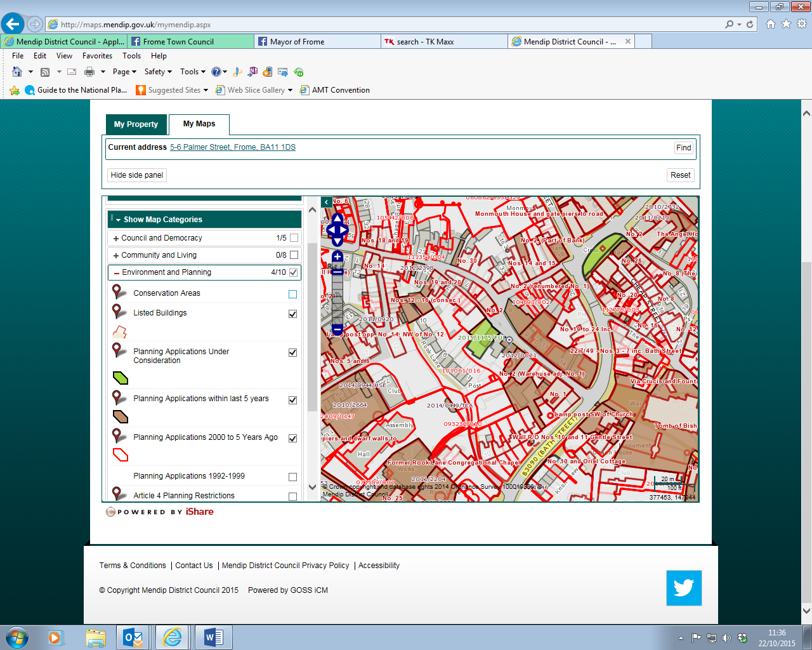The image size is (812, 650).
Task: Click the add to favorites bar star icon
Action: click(x=15, y=90)
